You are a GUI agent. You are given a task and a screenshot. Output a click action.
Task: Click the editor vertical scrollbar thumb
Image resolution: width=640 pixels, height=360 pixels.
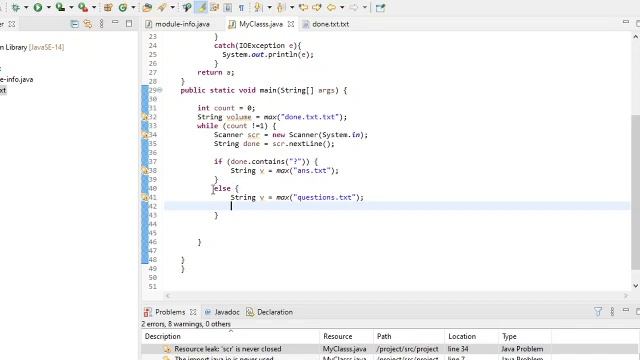pos(636,192)
